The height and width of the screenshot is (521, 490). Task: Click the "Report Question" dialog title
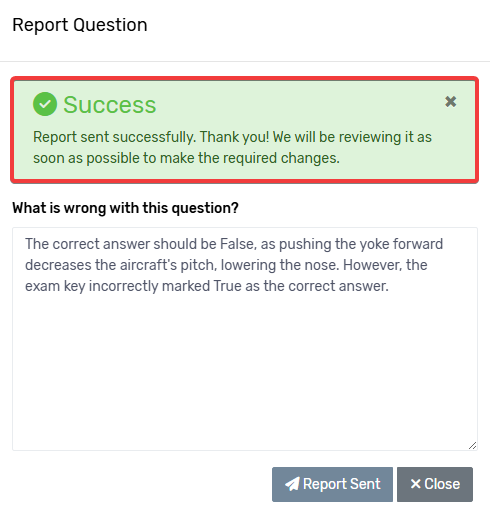point(80,25)
